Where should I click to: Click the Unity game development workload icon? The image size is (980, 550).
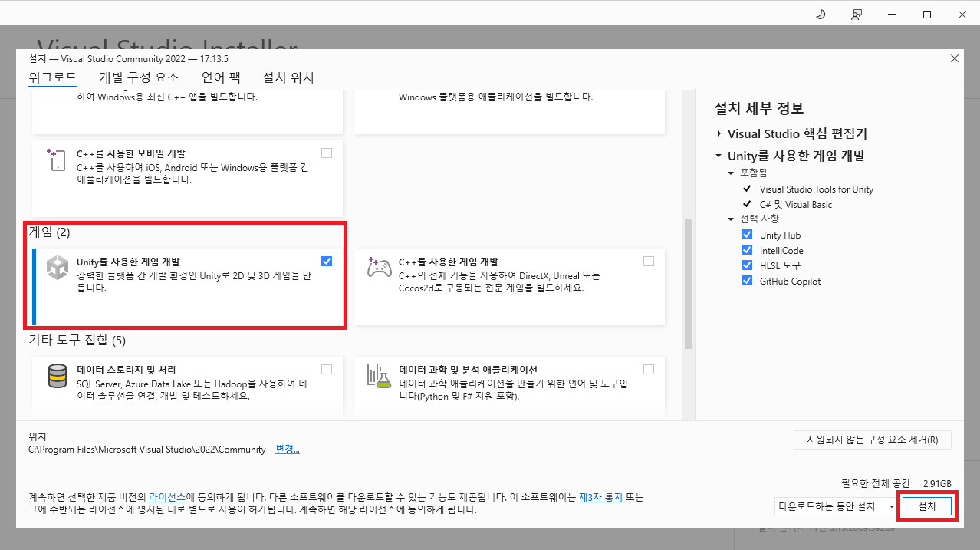58,268
